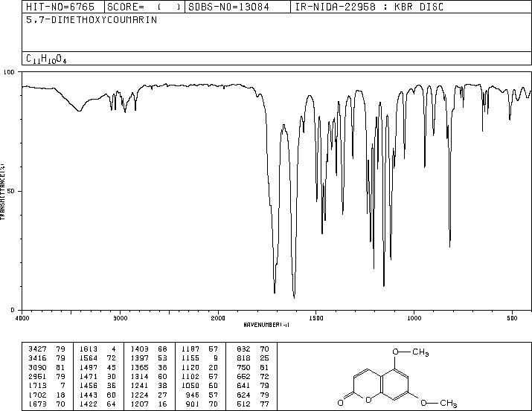The width and height of the screenshot is (532, 411).
Task: Click peak table entry 1403
Action: [139, 349]
